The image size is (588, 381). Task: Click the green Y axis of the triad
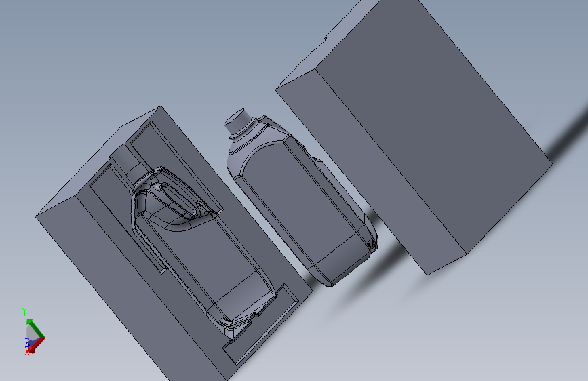click(35, 328)
